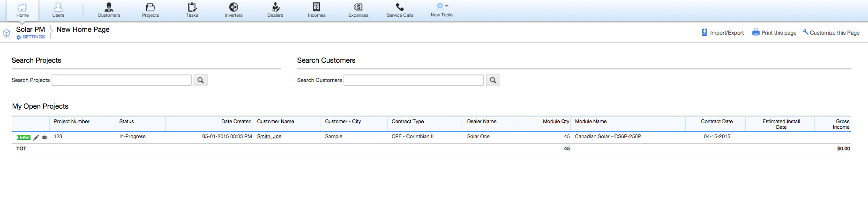Image resolution: width=868 pixels, height=215 pixels.
Task: Click the Solar PM app name
Action: pos(30,29)
